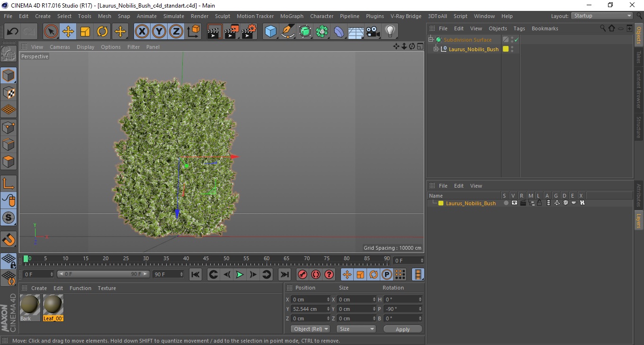Expand Laurus_Nobilis_Bush object tree node
The image size is (644, 345).
(436, 49)
